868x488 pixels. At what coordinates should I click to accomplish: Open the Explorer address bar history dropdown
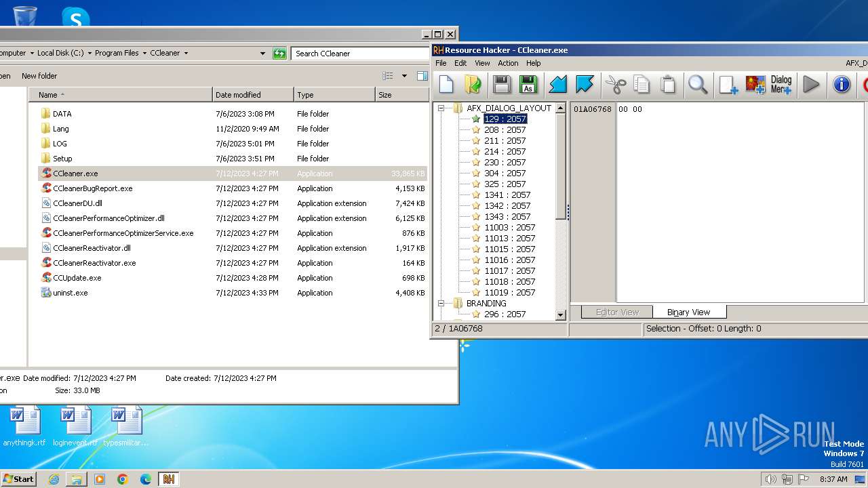click(263, 53)
